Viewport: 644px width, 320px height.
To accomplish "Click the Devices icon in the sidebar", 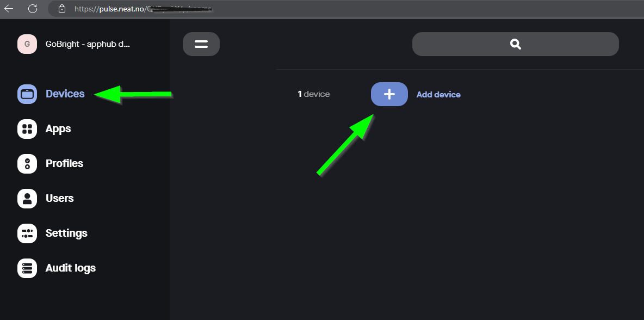I will click(27, 94).
